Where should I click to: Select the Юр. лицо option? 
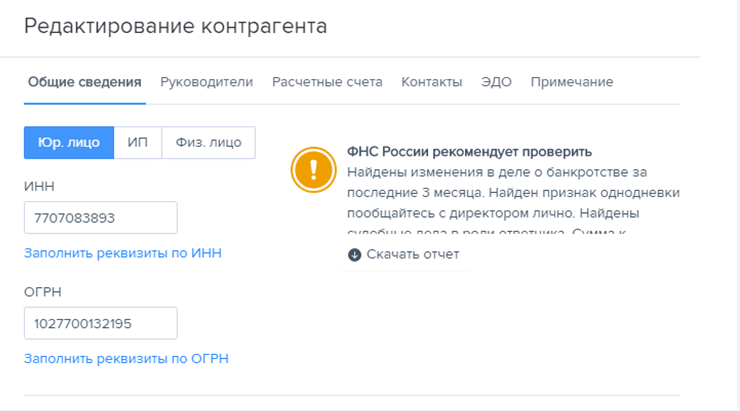pos(69,143)
